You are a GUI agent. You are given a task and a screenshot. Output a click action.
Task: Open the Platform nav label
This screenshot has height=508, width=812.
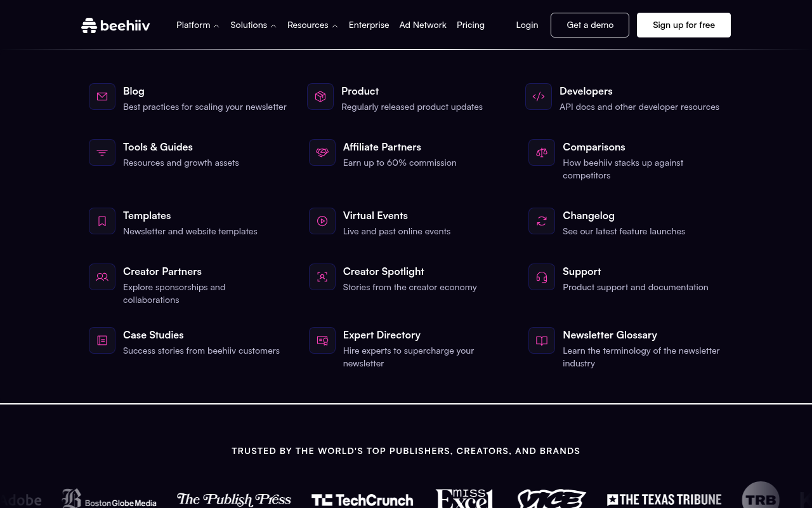(193, 25)
